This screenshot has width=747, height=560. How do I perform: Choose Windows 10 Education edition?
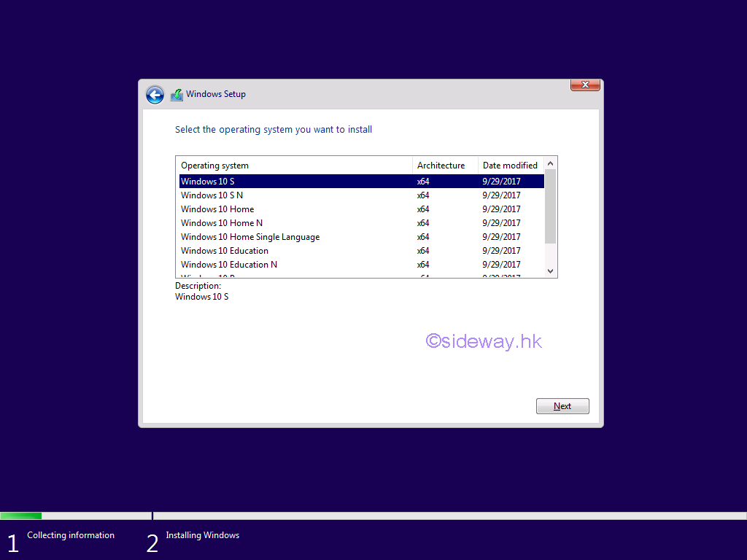point(225,251)
